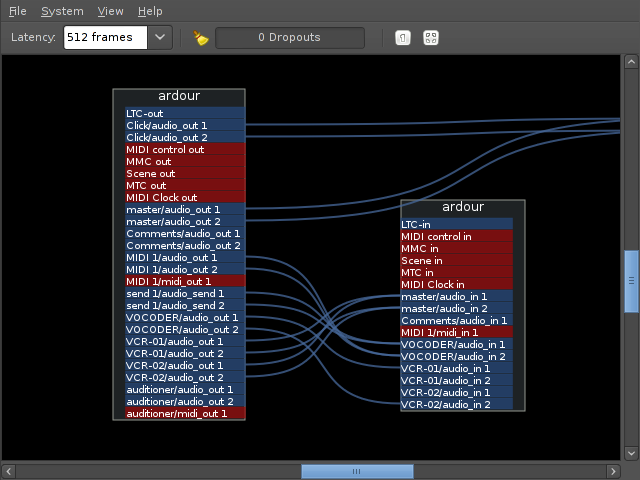
Task: Select the master/audio_out 1 port
Action: point(185,209)
